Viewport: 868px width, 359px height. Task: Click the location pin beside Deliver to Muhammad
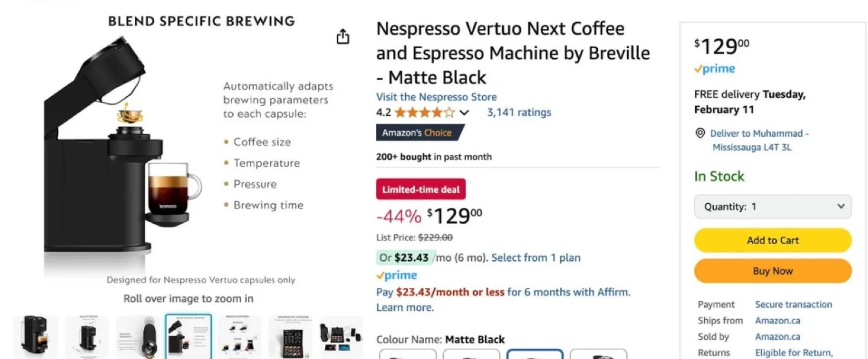point(700,133)
